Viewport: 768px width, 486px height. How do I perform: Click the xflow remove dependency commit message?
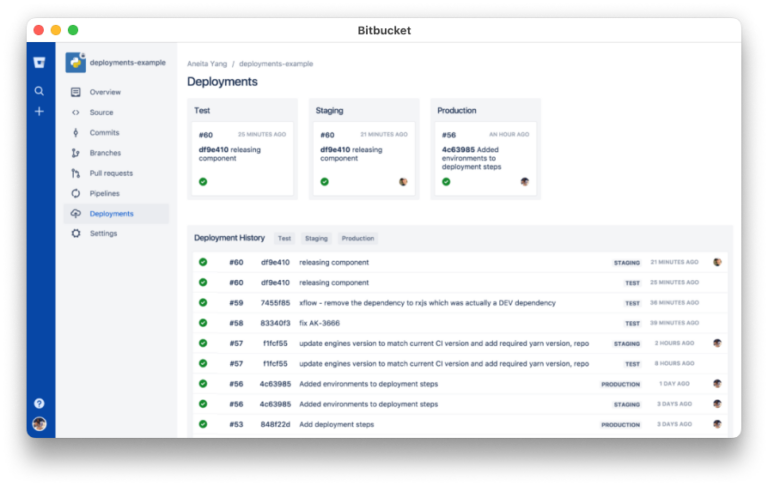click(428, 303)
